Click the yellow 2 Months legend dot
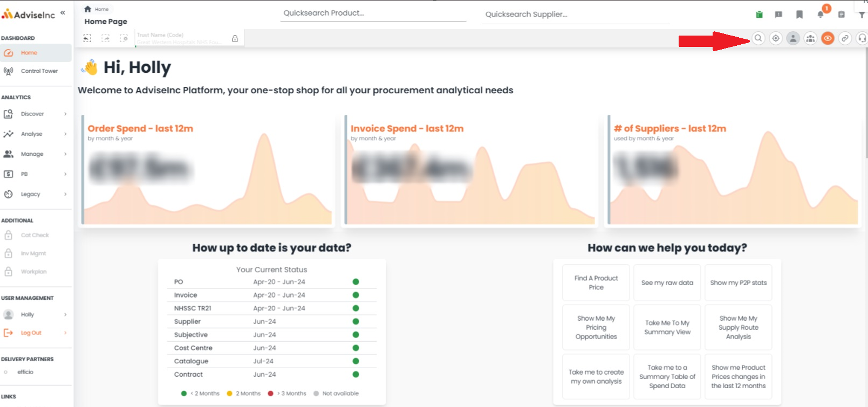 (229, 394)
